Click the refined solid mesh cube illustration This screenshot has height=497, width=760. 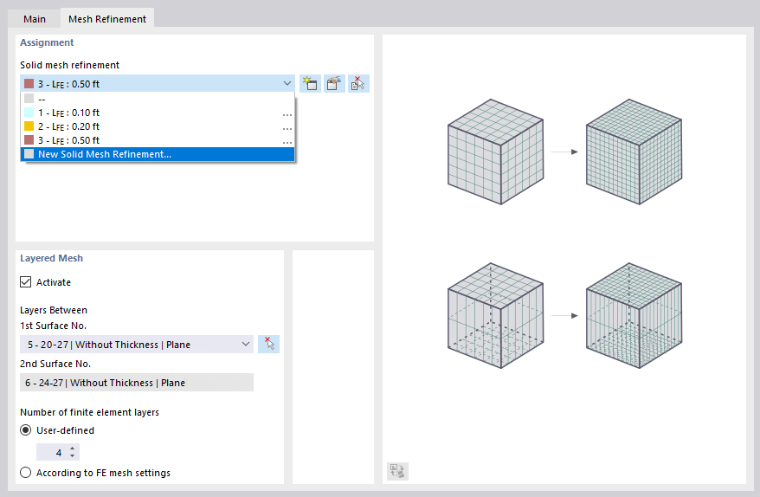[634, 152]
